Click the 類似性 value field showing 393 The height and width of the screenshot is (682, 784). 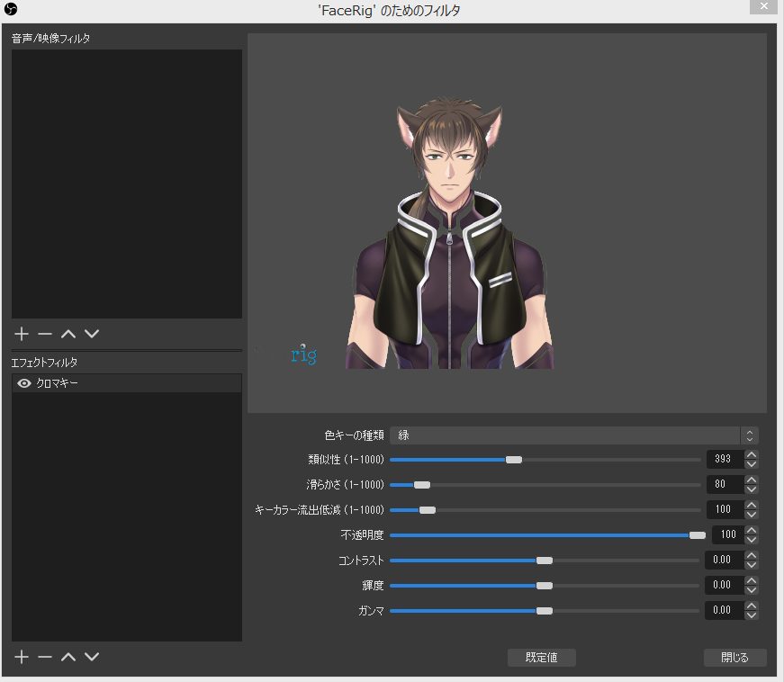pyautogui.click(x=725, y=459)
